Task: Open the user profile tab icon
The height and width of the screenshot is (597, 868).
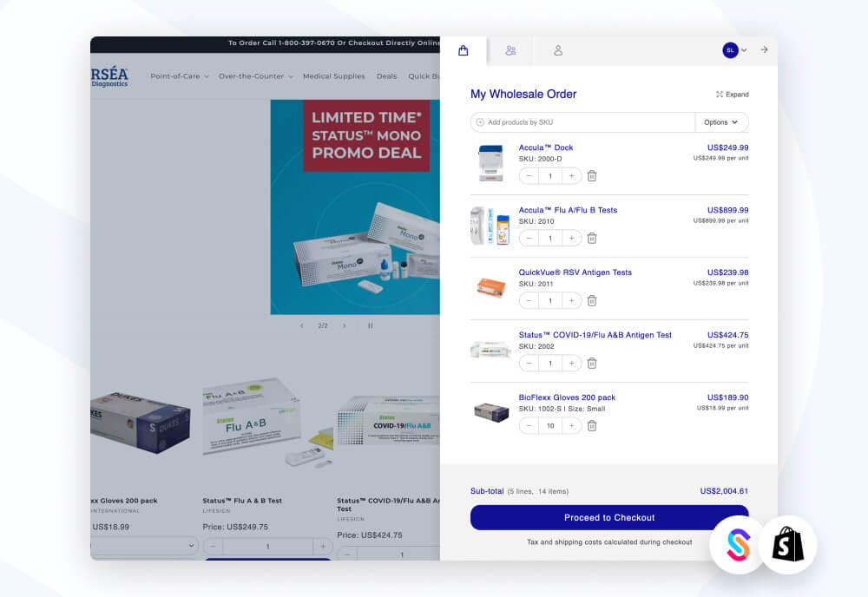Action: tap(558, 50)
